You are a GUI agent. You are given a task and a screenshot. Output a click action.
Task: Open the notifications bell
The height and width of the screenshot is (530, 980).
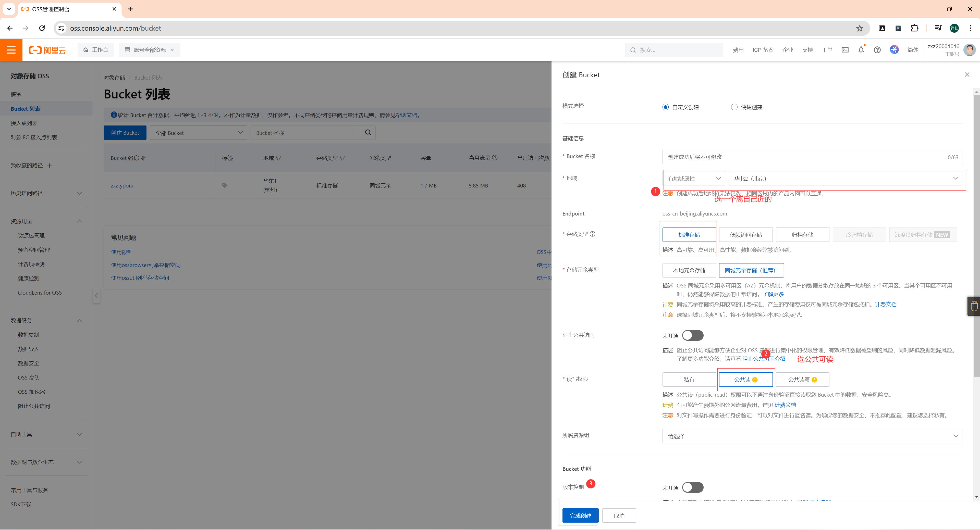click(861, 50)
